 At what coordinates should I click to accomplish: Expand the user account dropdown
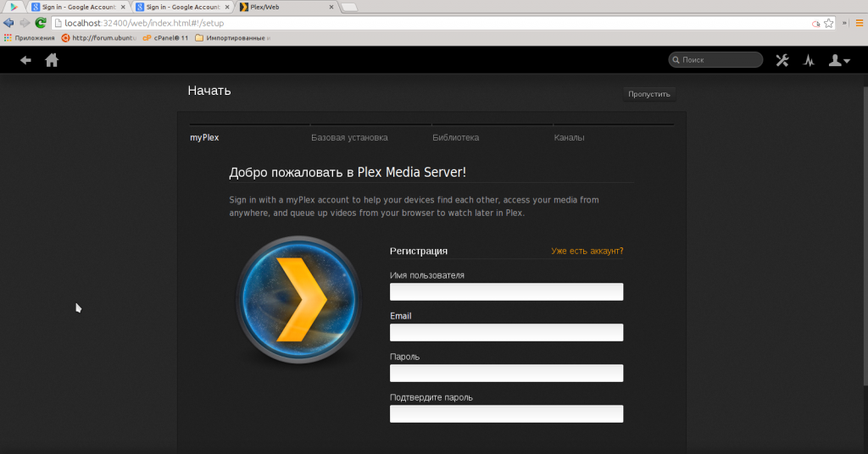tap(839, 60)
